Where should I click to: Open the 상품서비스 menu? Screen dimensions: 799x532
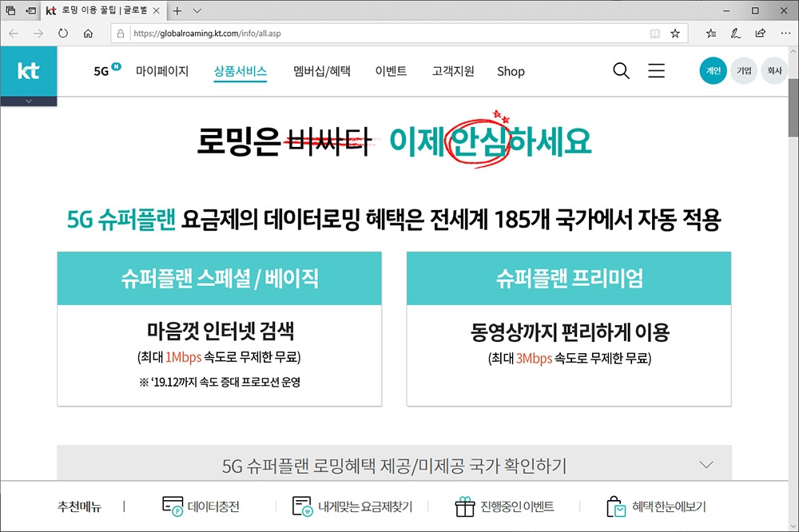coord(240,71)
